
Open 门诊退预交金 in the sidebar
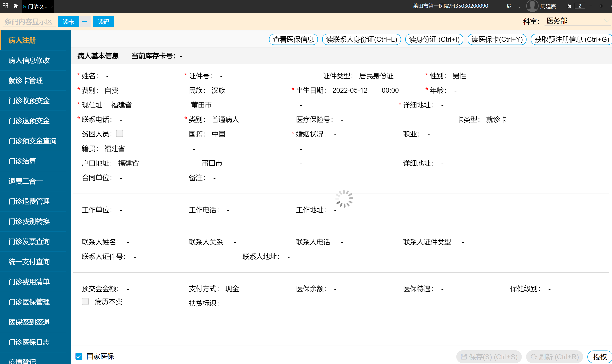pyautogui.click(x=36, y=121)
